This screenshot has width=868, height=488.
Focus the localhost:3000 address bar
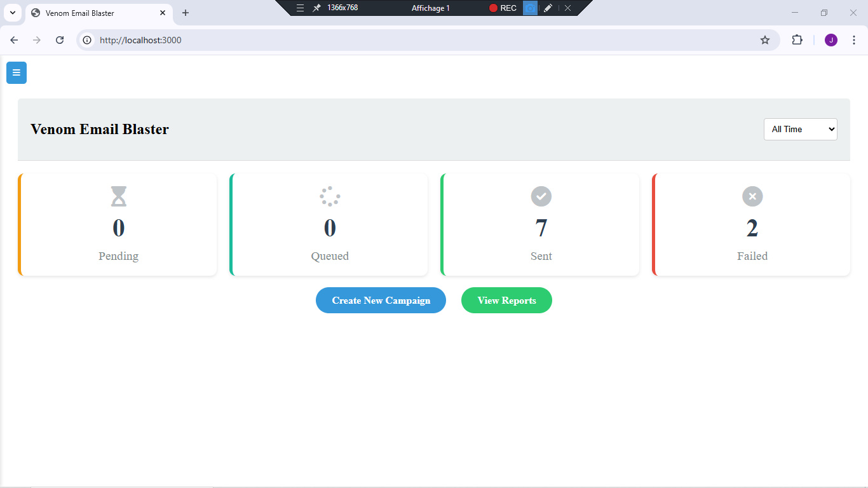pyautogui.click(x=428, y=40)
